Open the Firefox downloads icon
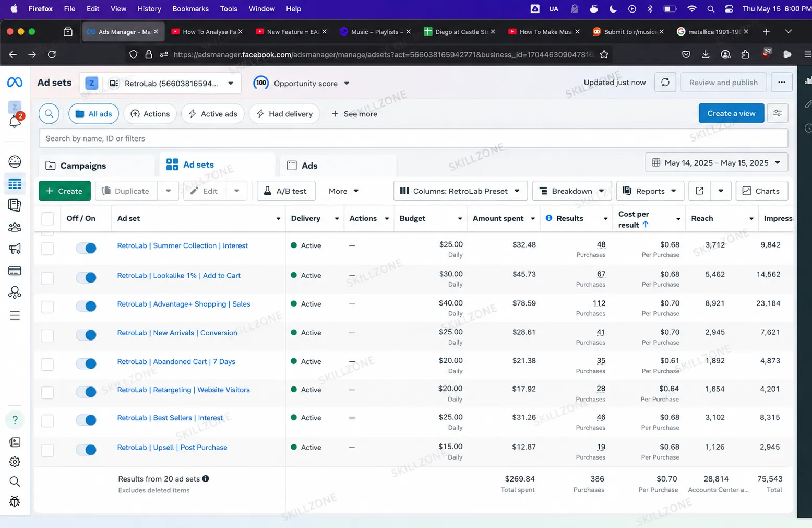 coord(706,54)
